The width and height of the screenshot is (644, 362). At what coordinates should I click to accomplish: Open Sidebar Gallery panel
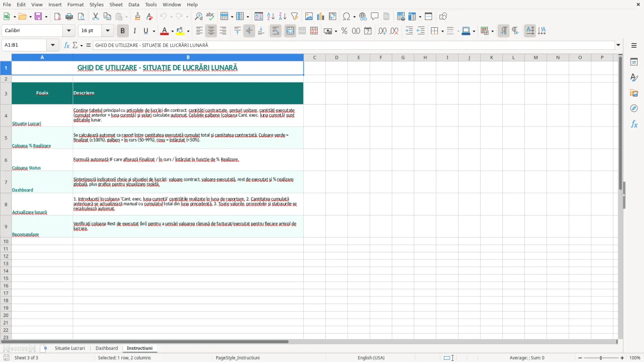point(634,93)
